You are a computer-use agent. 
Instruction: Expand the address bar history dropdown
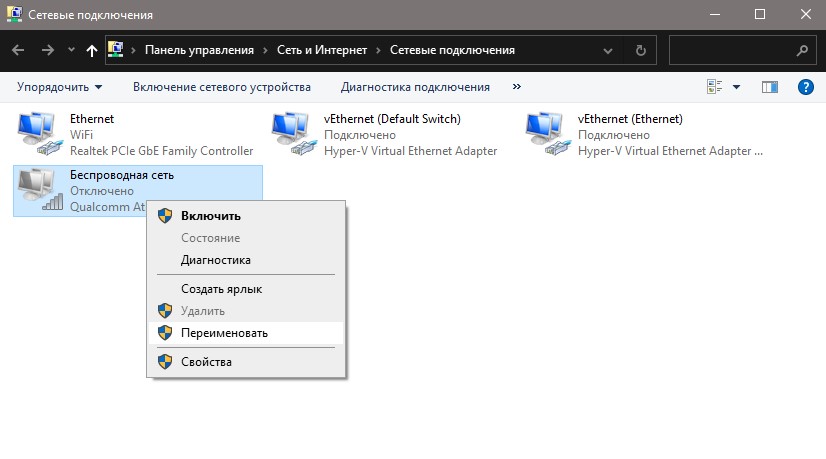click(608, 51)
